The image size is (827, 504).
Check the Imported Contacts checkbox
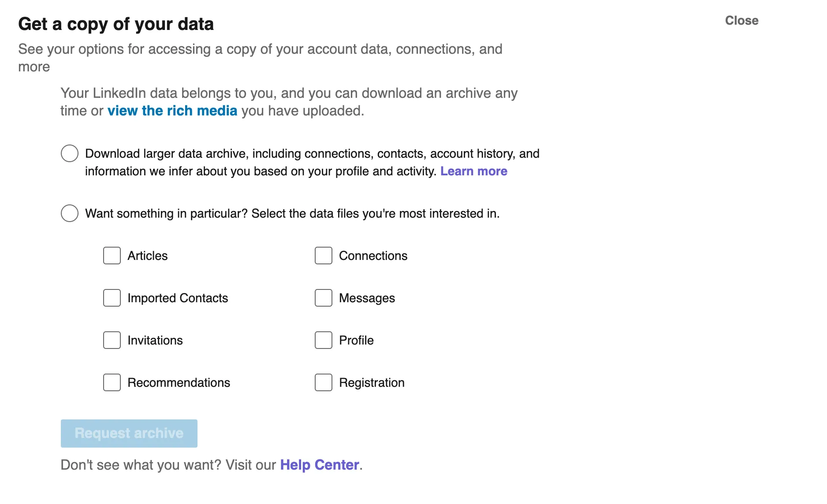coord(112,298)
